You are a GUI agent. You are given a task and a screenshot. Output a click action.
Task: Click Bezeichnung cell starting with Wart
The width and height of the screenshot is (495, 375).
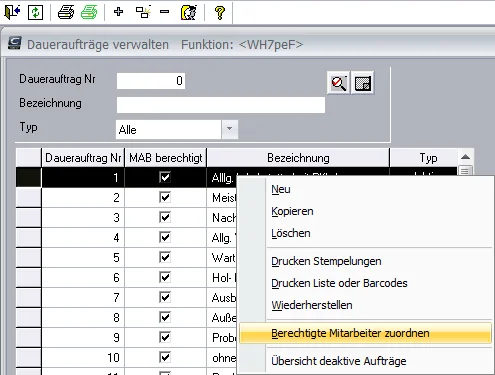[x=222, y=257]
